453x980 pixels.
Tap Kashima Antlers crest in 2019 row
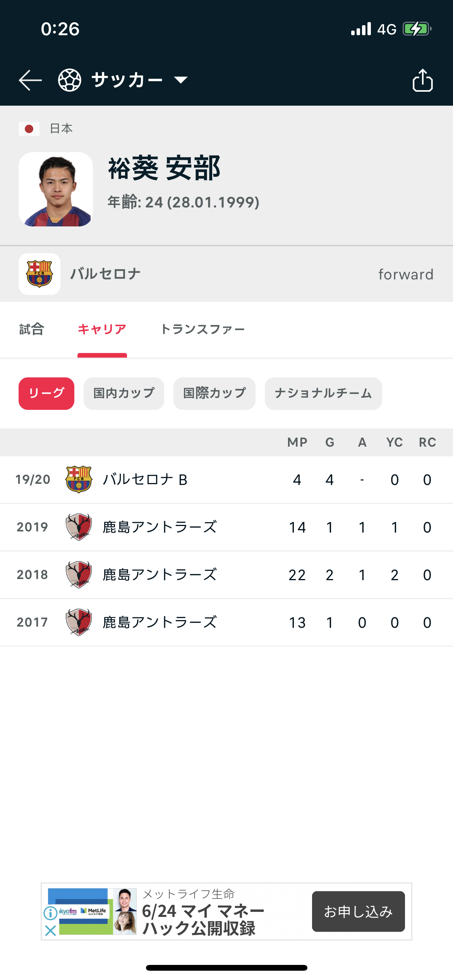pos(79,527)
